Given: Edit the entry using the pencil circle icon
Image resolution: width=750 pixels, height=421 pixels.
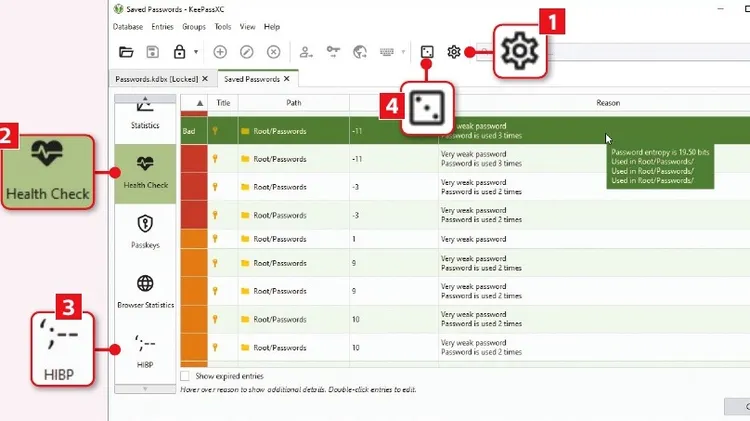Looking at the screenshot, I should click(x=247, y=52).
